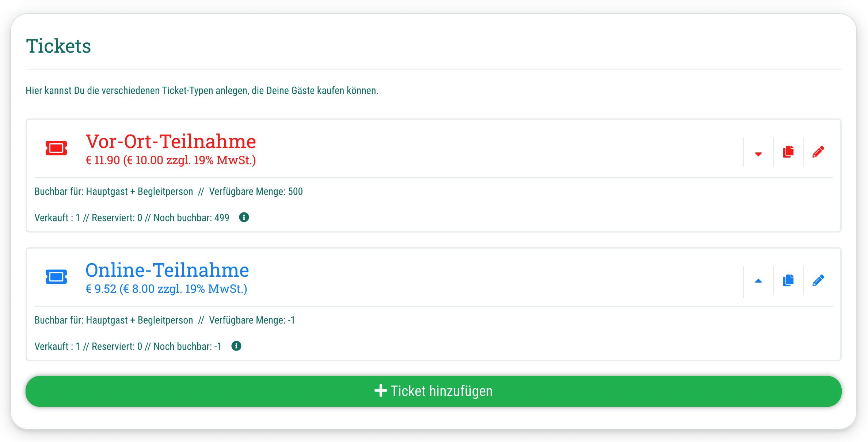Duplicate the Online-Teilnahme ticket
The width and height of the screenshot is (868, 442).
pos(788,280)
